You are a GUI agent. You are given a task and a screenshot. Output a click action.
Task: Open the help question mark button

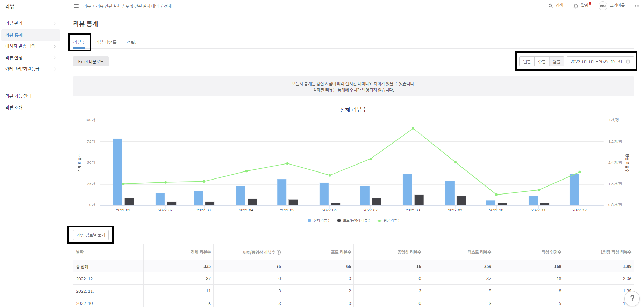point(632,298)
